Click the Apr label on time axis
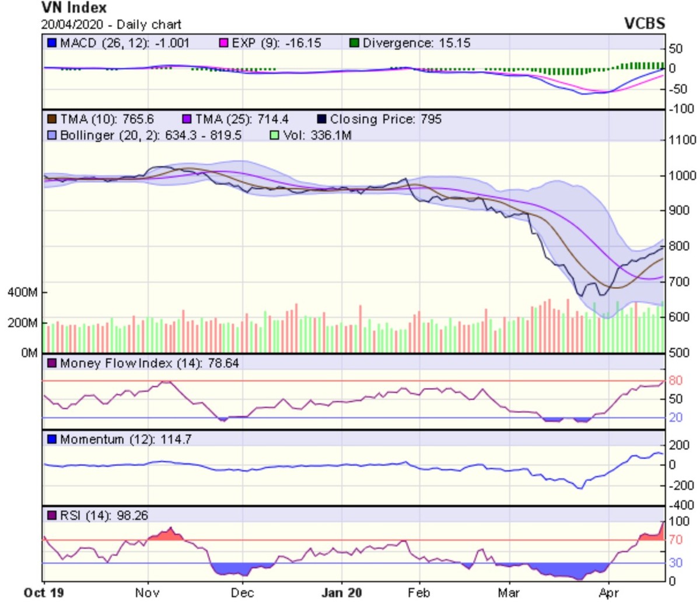The width and height of the screenshot is (700, 607). coord(608,593)
